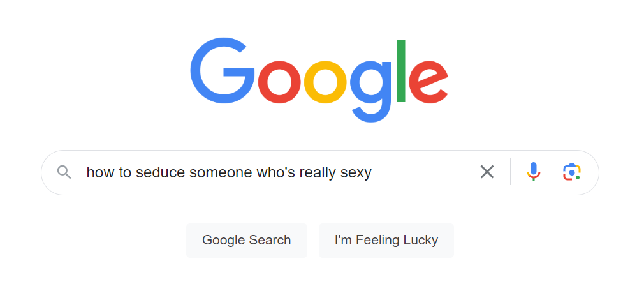Click the Google Search button
This screenshot has width=644, height=293.
[246, 241]
